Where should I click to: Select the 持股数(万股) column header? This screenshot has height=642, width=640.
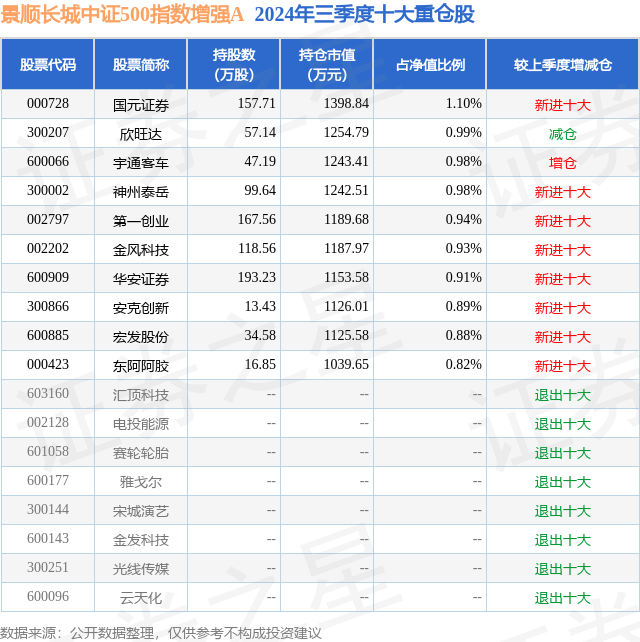pyautogui.click(x=234, y=65)
